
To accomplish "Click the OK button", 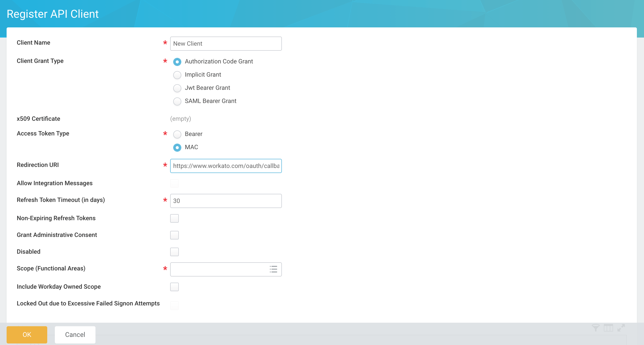I will (x=27, y=335).
